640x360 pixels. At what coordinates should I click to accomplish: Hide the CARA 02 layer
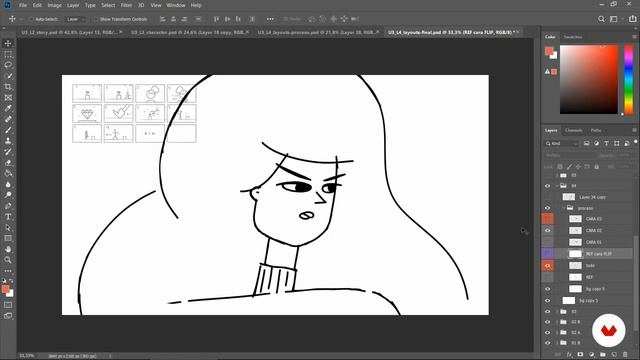pyautogui.click(x=548, y=231)
